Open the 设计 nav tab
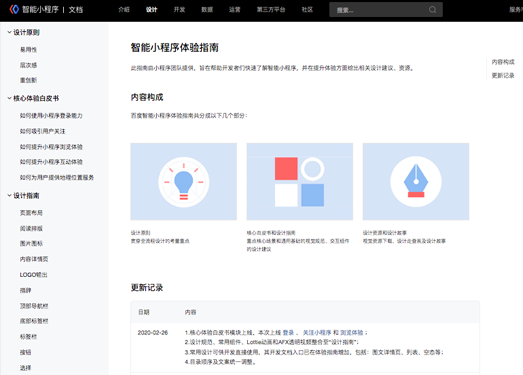The height and width of the screenshot is (375, 523). click(151, 10)
